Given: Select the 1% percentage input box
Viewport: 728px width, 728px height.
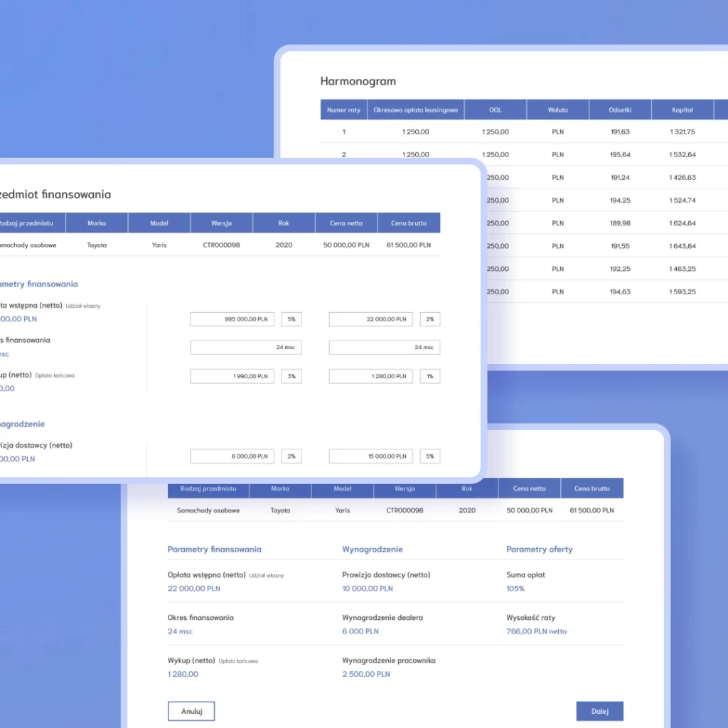Looking at the screenshot, I should (429, 376).
